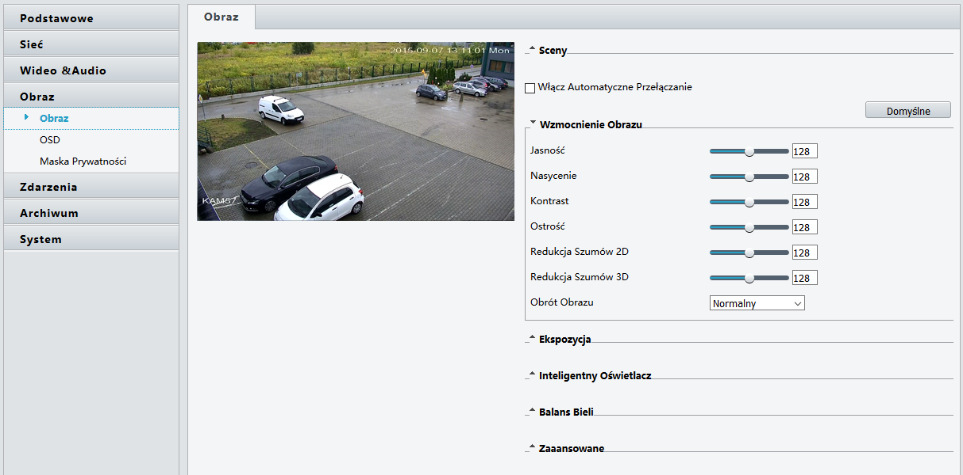This screenshot has height=475, width=963.
Task: Adjust the Jasność slider
Action: tap(749, 151)
